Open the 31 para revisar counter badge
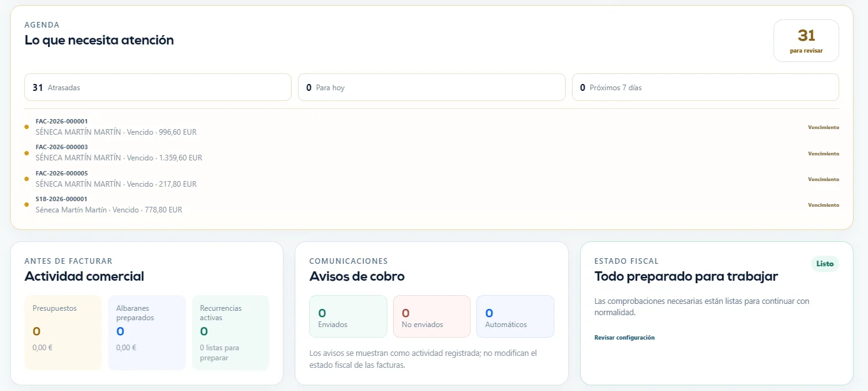Screen dimensions: 868x391 pos(806,41)
